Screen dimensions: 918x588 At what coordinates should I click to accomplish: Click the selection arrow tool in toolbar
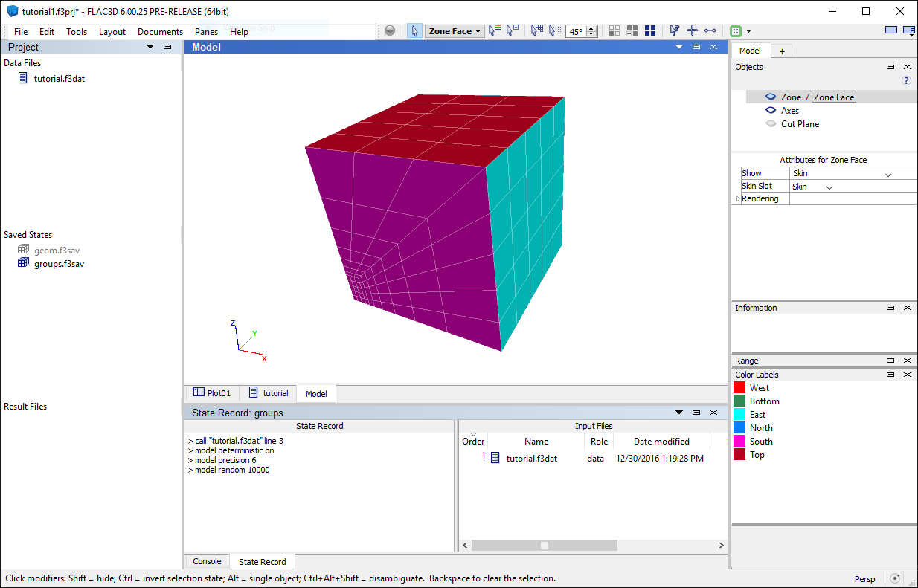[x=414, y=31]
